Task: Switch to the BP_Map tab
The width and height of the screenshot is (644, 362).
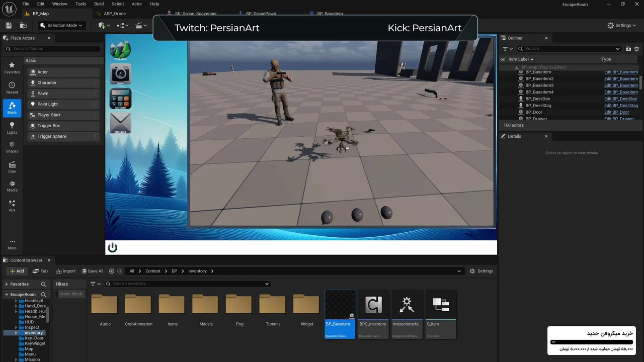Action: (41, 14)
